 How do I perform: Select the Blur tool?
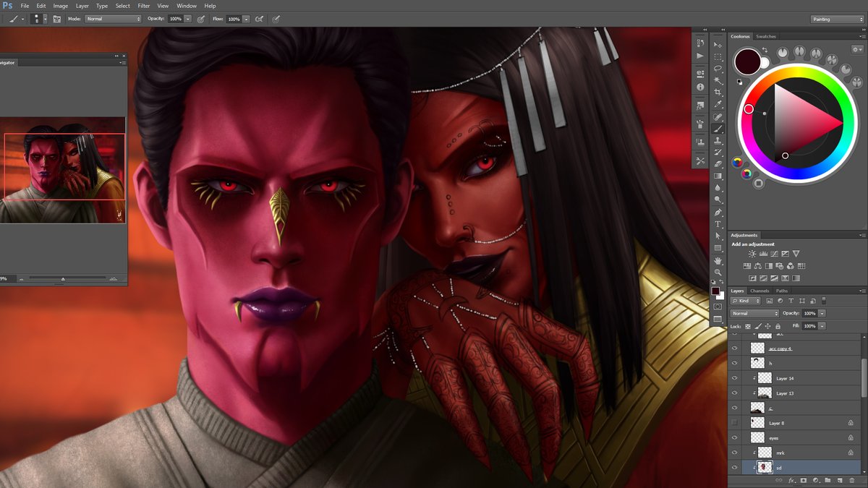tap(718, 187)
